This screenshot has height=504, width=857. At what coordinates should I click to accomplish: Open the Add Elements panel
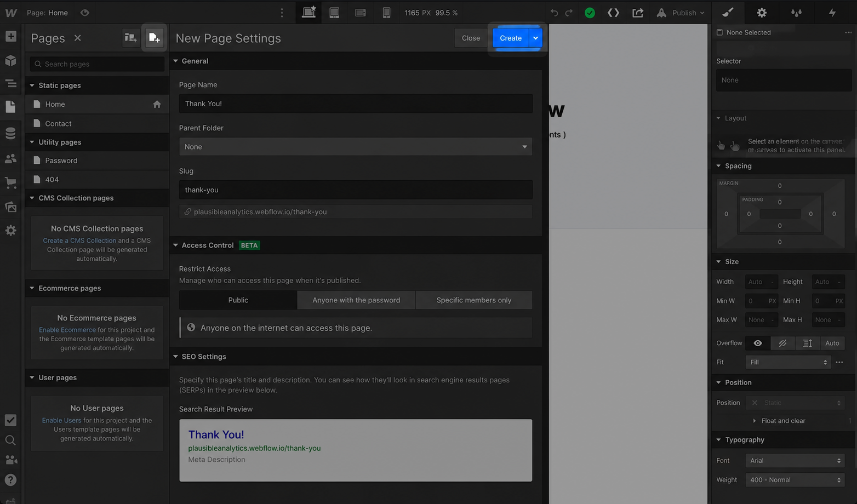pyautogui.click(x=10, y=36)
